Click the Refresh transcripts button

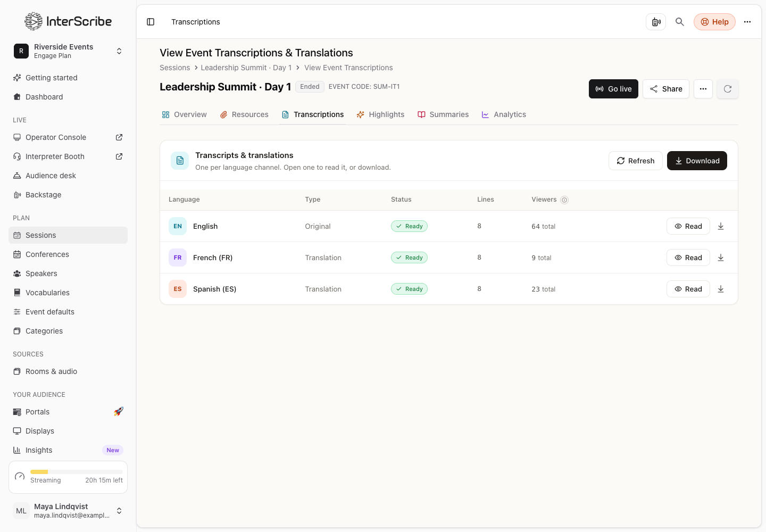point(635,161)
